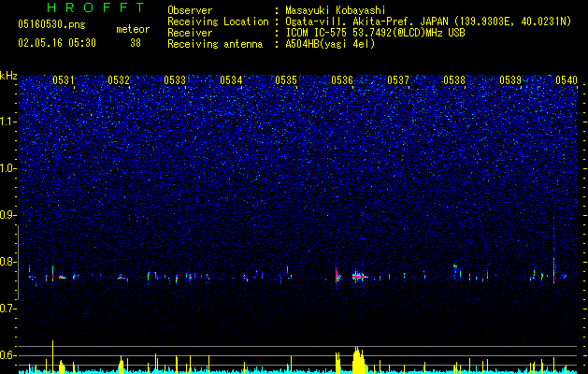
Task: Click the 0539 time marker
Action: click(x=510, y=79)
